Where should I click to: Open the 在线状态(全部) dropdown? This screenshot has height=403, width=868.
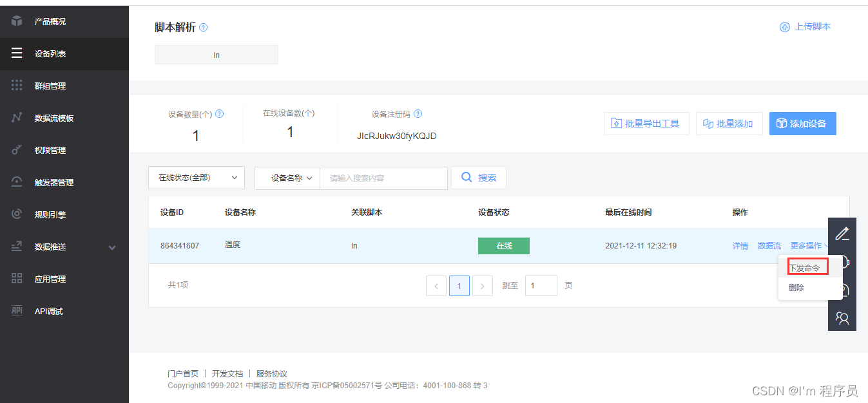click(197, 178)
